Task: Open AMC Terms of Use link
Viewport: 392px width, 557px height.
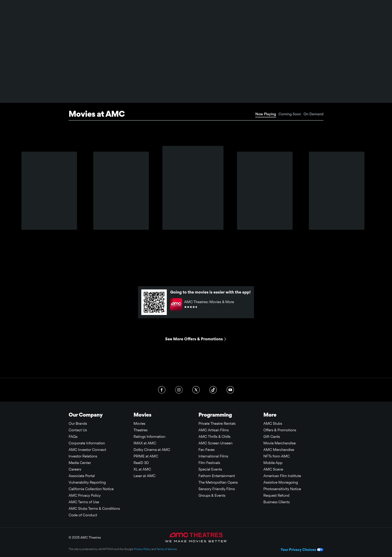Action: [84, 502]
